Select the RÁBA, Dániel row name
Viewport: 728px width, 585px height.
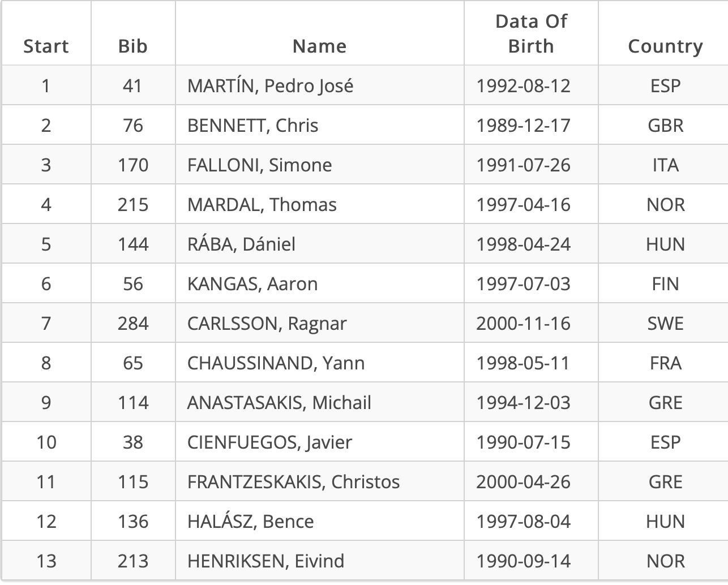(x=241, y=244)
